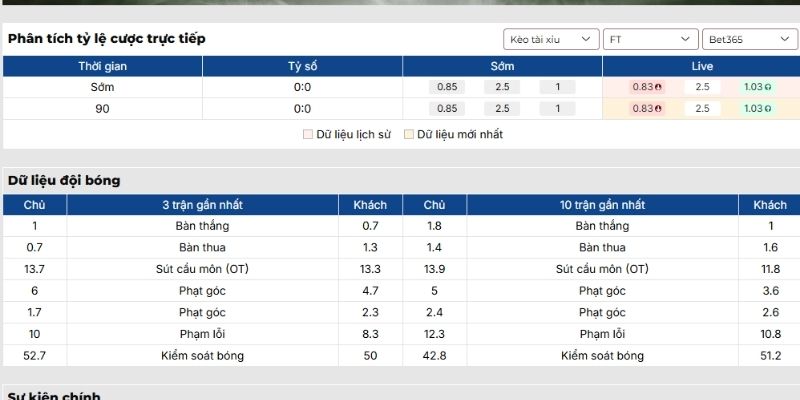800x400 pixels.
Task: Click the up-arrow icon beside 1.03 in row 90
Action: pos(767,109)
